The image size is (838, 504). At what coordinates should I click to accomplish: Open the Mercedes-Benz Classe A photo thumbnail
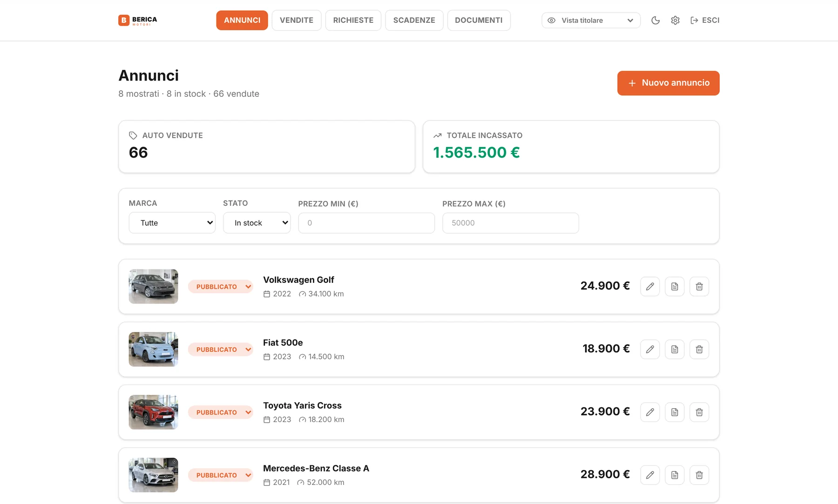pos(153,475)
